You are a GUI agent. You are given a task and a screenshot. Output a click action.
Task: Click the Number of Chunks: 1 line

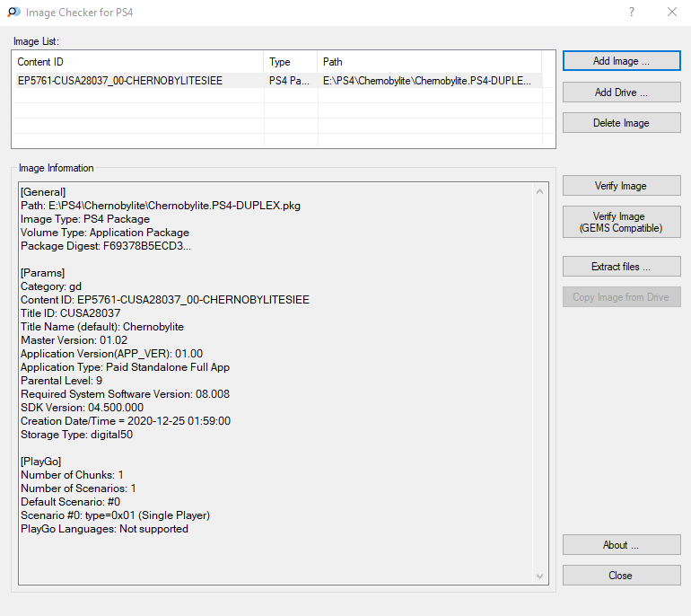(x=72, y=475)
